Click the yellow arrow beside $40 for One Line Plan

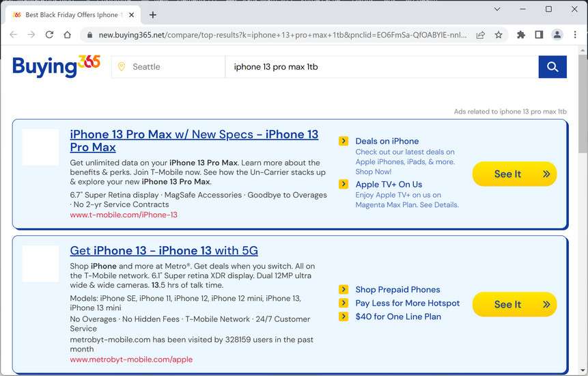coord(343,317)
